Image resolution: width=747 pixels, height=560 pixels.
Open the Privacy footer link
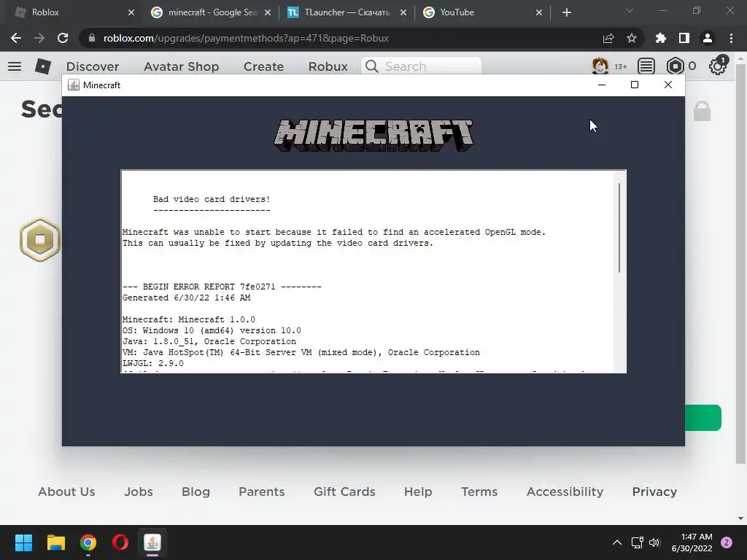[x=654, y=491]
